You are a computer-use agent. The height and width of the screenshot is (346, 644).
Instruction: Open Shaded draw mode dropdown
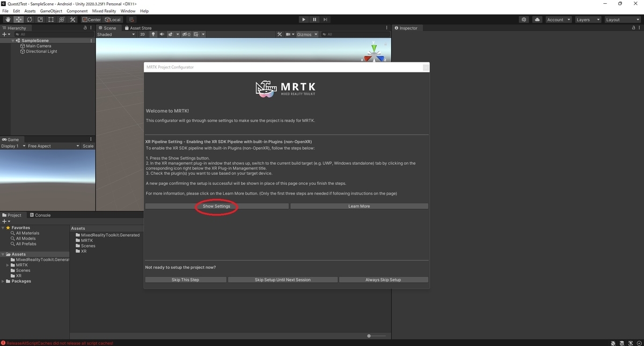click(x=116, y=34)
